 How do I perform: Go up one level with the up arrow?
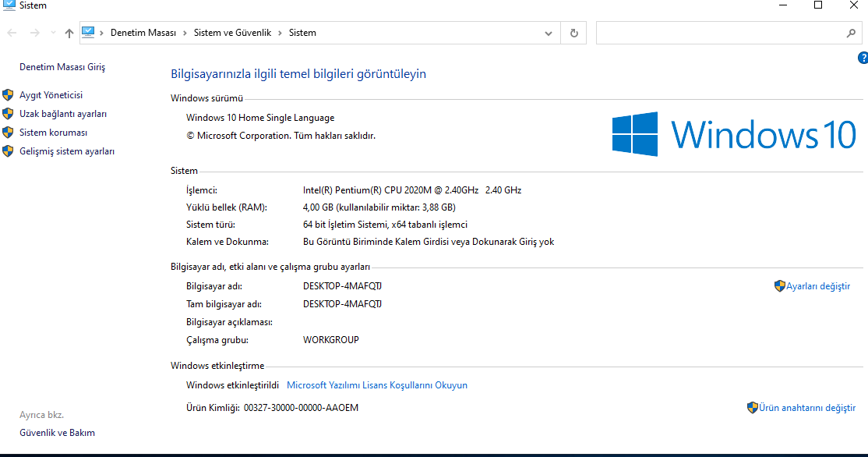tap(69, 34)
